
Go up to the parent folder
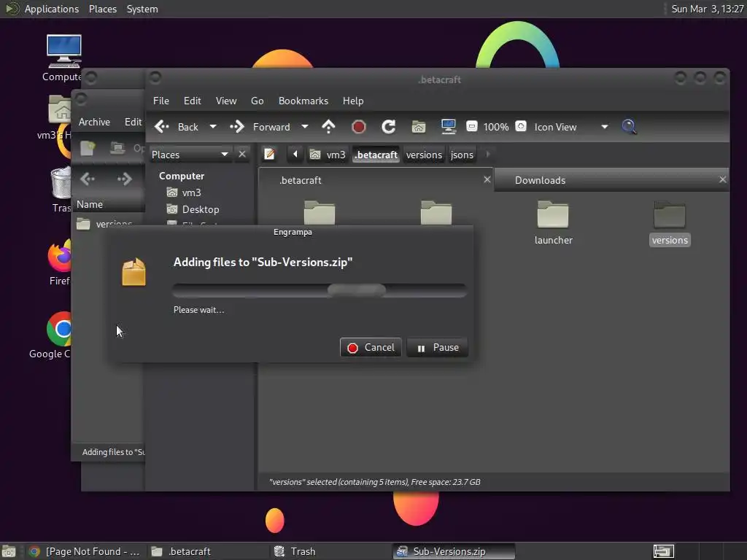(x=329, y=127)
